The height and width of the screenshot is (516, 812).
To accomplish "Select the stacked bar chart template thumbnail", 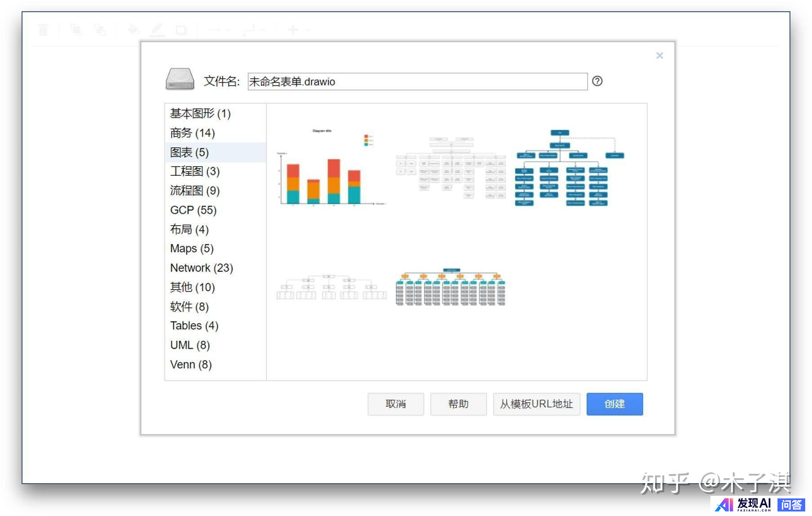I will click(330, 169).
